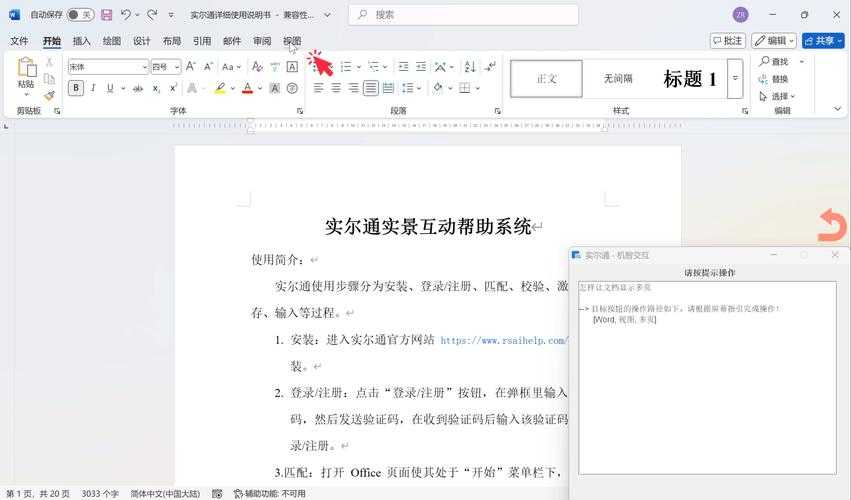The height and width of the screenshot is (500, 851).
Task: Open the borders dropdown arrow
Action: click(x=478, y=88)
